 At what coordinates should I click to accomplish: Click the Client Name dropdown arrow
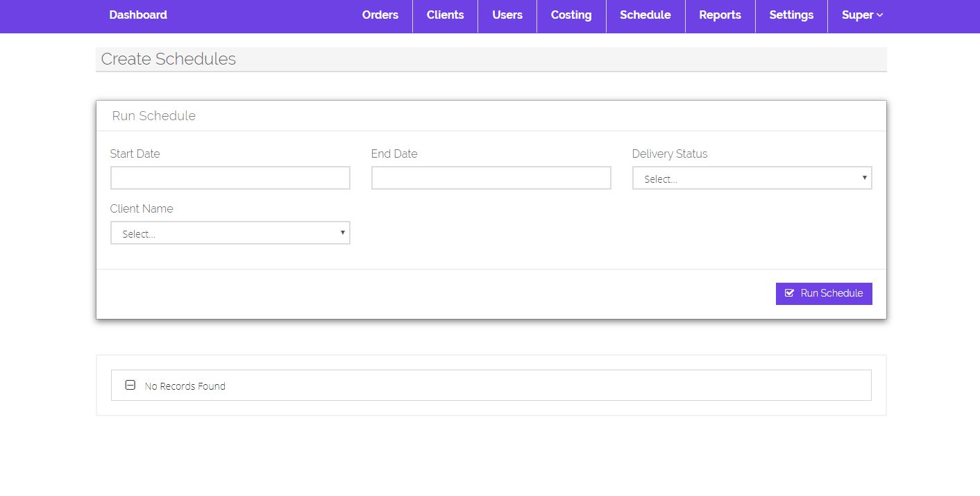[342, 233]
